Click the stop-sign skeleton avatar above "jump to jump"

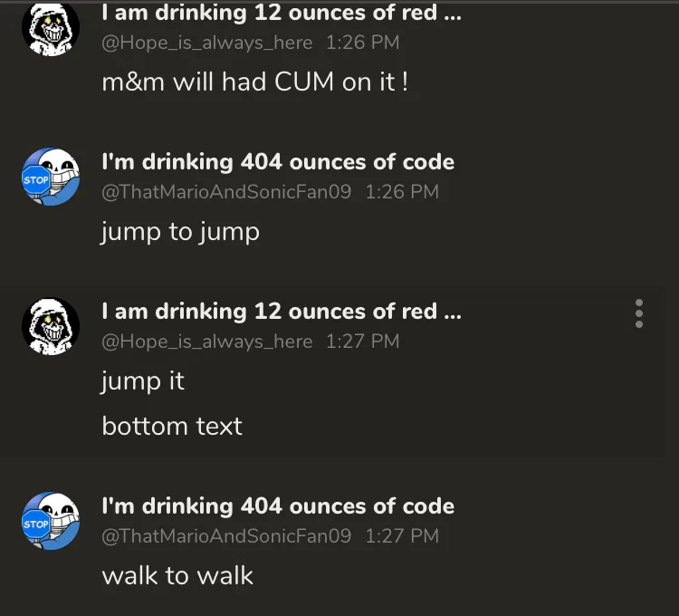click(x=51, y=177)
